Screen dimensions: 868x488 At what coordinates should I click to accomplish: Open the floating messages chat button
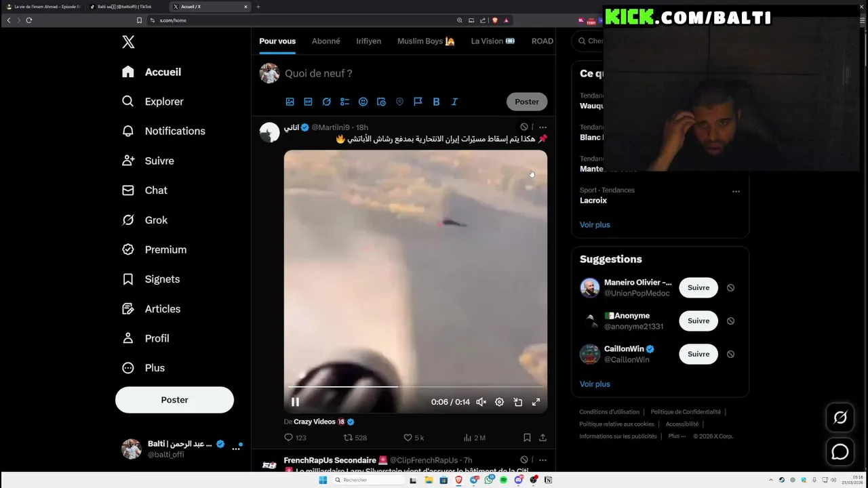click(840, 451)
